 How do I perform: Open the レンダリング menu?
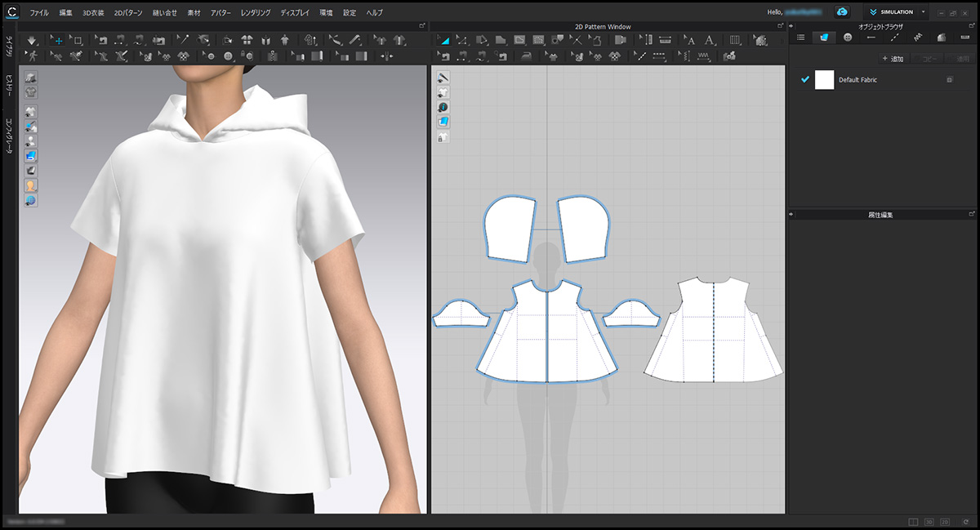click(255, 13)
